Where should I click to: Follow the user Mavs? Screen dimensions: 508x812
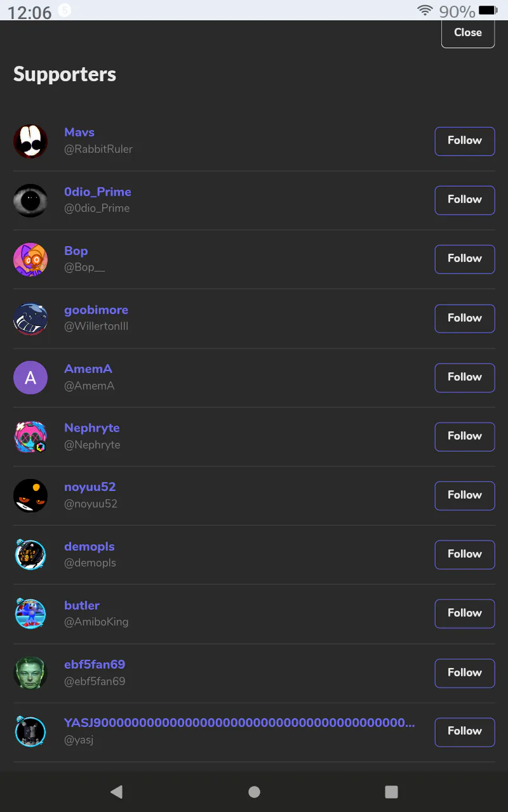pyautogui.click(x=464, y=141)
